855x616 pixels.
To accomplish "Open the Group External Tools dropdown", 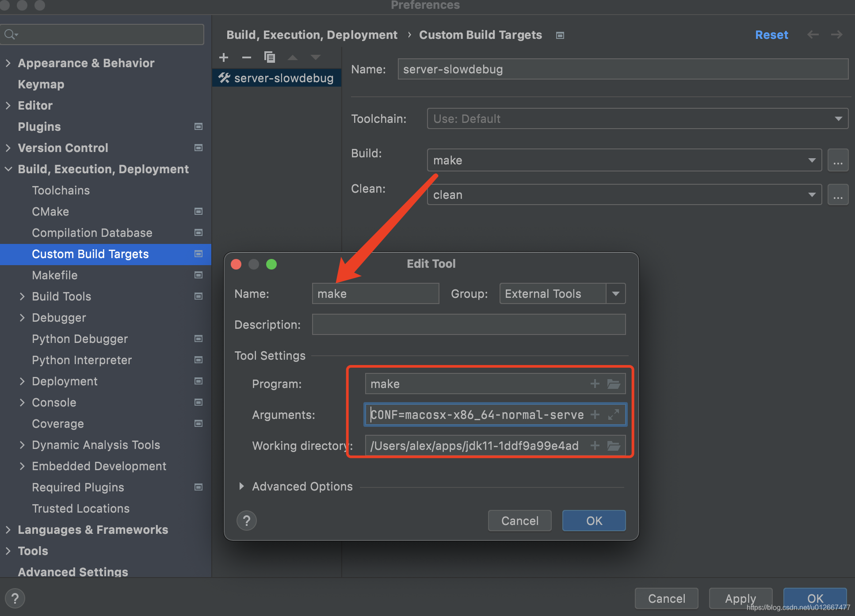I will coord(615,294).
